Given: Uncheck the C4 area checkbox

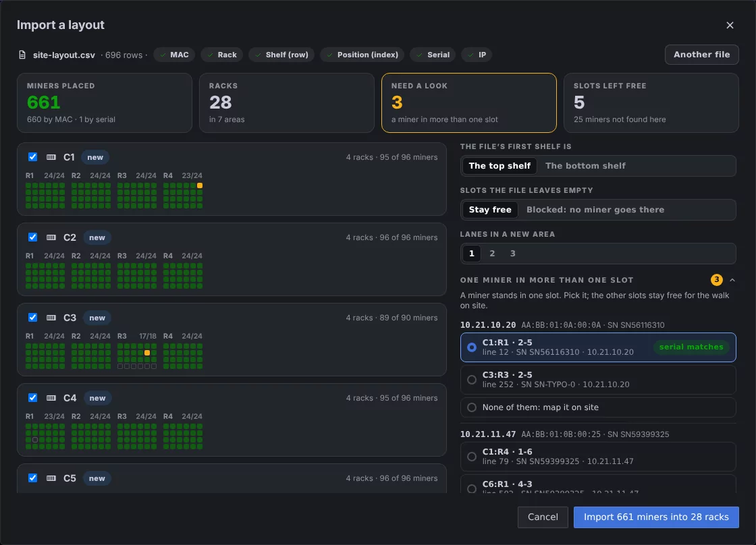Looking at the screenshot, I should coord(32,397).
